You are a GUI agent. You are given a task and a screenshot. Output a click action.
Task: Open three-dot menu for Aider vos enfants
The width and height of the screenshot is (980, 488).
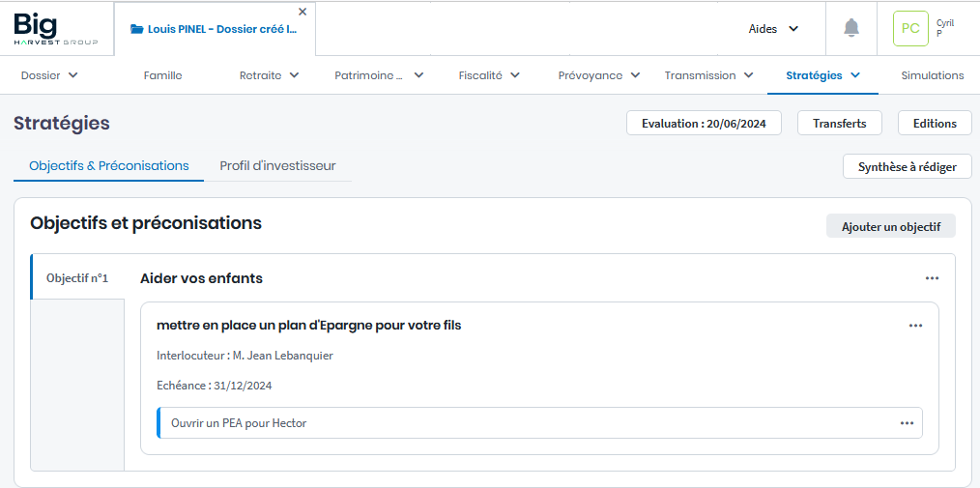pyautogui.click(x=932, y=278)
